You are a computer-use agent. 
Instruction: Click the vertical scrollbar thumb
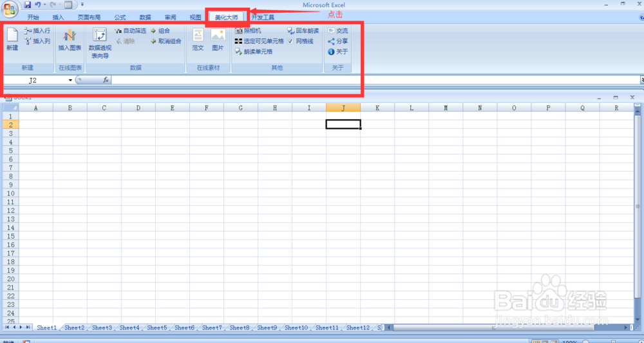638,206
